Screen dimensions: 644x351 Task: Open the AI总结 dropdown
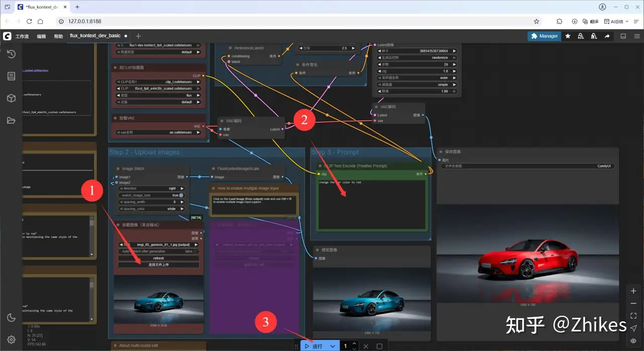tap(616, 22)
